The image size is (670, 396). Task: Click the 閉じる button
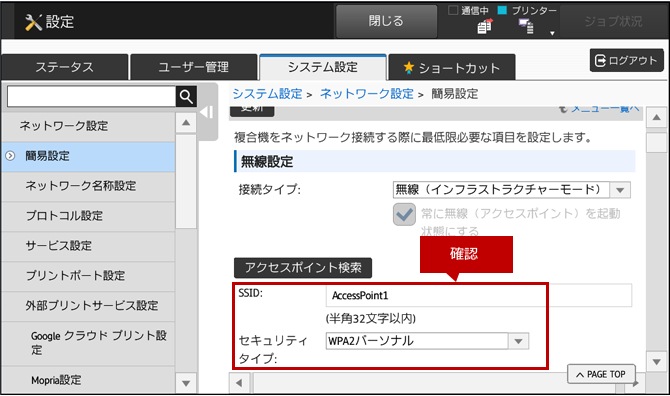[x=386, y=21]
